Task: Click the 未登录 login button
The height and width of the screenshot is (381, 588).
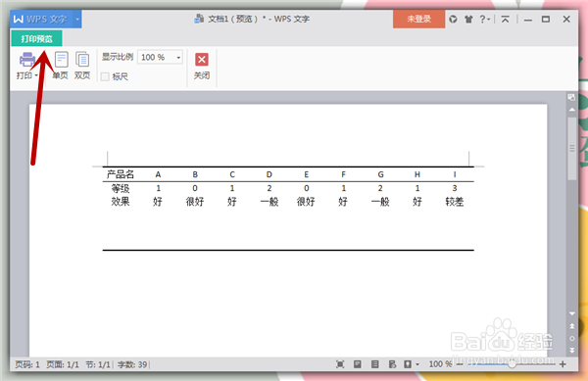Action: [x=418, y=20]
